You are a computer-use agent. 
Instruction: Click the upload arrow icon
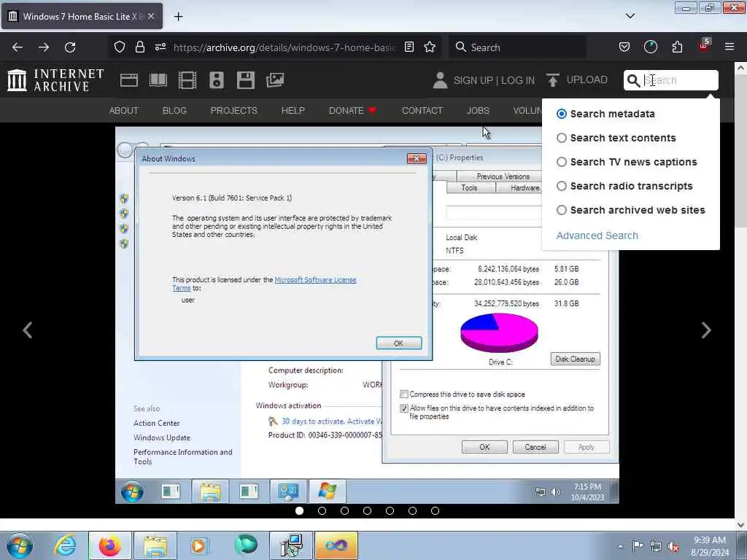[x=553, y=80]
